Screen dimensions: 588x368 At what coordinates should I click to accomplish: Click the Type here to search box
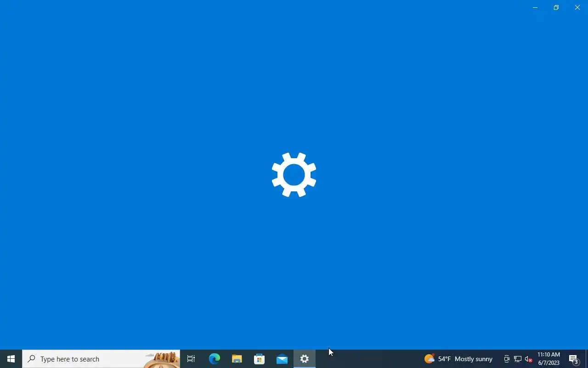tap(101, 359)
